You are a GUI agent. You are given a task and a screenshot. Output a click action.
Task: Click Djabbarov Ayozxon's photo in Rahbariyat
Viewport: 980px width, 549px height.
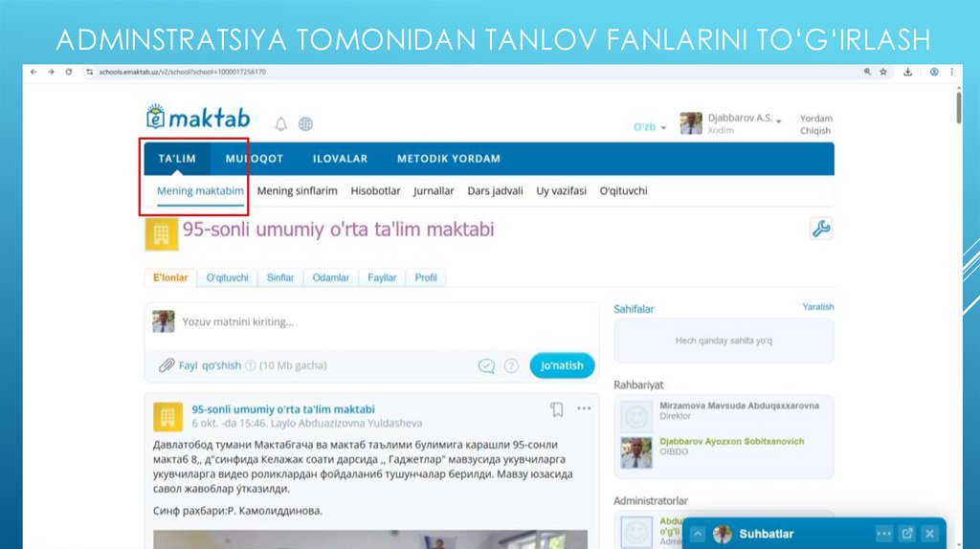[636, 452]
